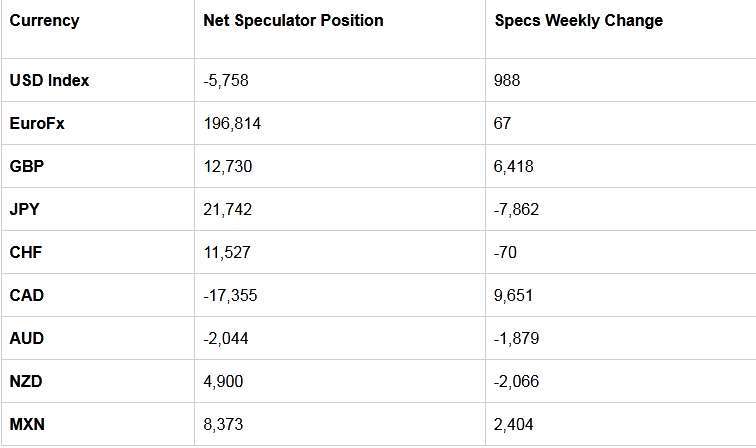Select the USD Index row label
The height and width of the screenshot is (448, 756).
(49, 80)
